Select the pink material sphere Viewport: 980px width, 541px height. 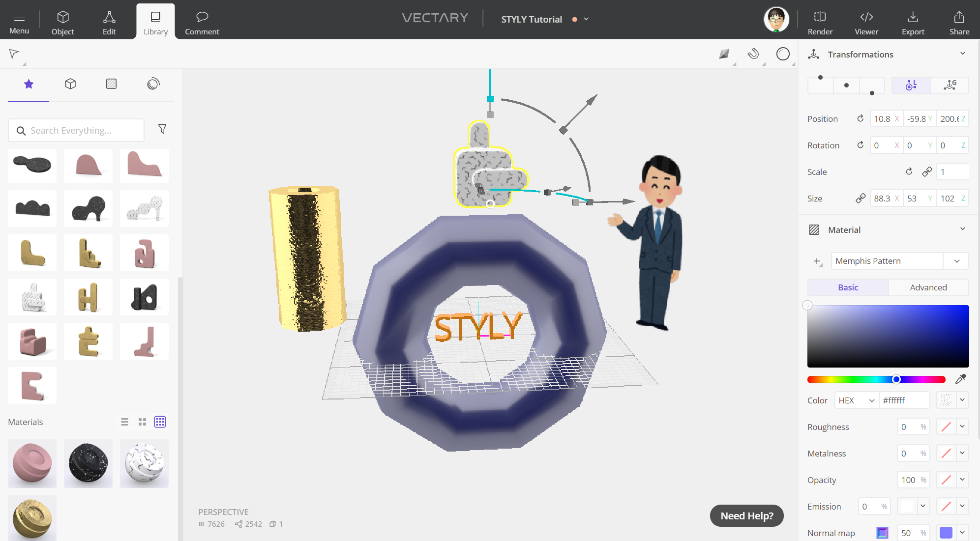pyautogui.click(x=32, y=463)
